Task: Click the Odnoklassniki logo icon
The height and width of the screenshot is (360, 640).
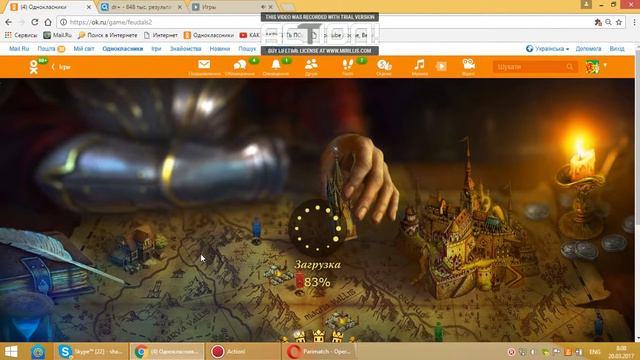Action: (x=34, y=67)
